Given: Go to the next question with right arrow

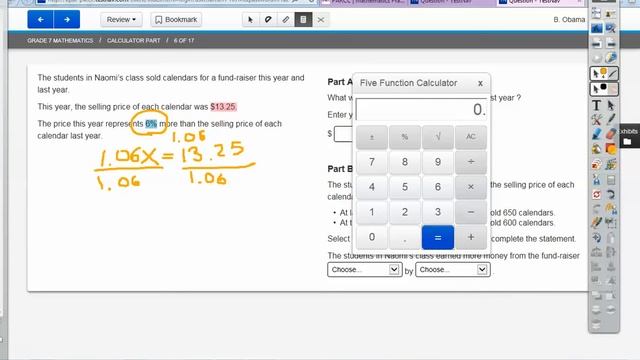Looking at the screenshot, I should click(x=67, y=20).
